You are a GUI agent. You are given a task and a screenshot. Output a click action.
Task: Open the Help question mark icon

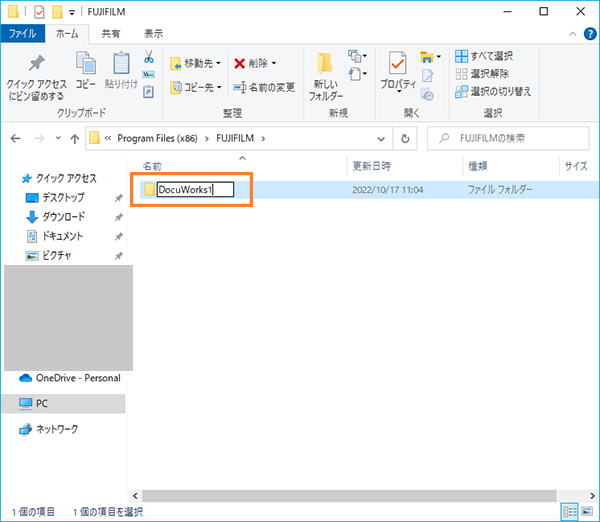point(590,34)
